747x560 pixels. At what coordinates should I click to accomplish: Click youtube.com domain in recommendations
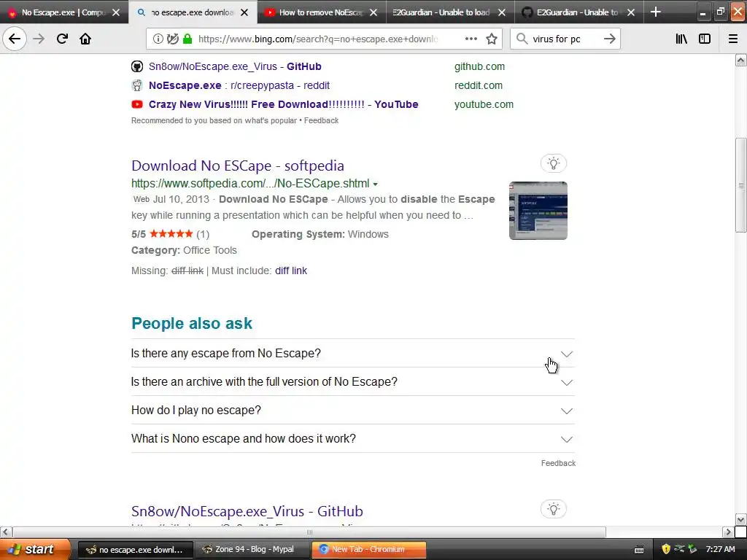tap(484, 104)
